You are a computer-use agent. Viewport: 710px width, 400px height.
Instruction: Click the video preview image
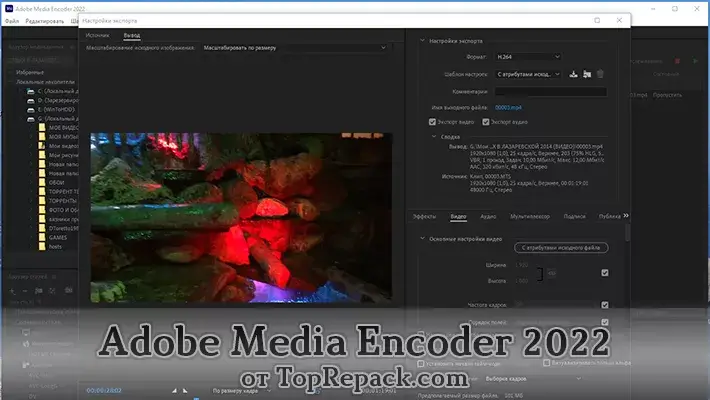[241, 217]
